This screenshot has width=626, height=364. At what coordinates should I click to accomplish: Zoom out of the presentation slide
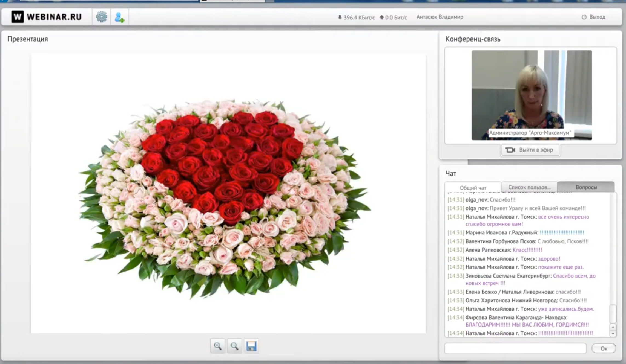pos(234,346)
